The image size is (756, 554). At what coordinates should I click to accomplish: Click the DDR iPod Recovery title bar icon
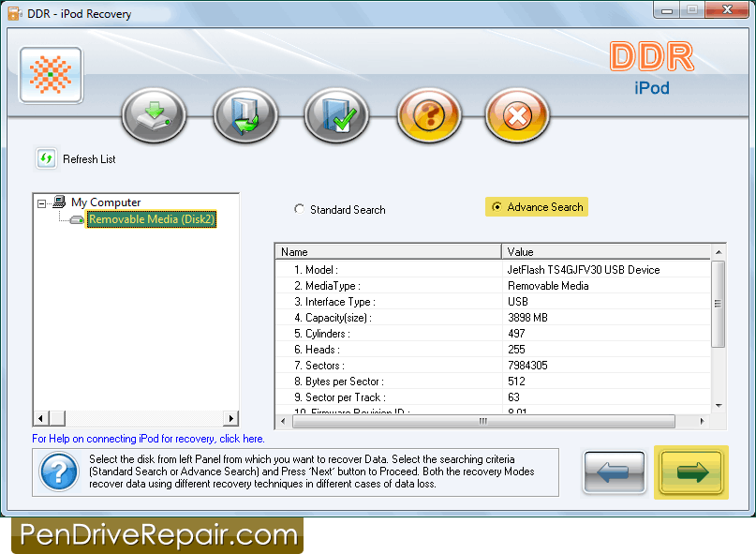coord(14,13)
